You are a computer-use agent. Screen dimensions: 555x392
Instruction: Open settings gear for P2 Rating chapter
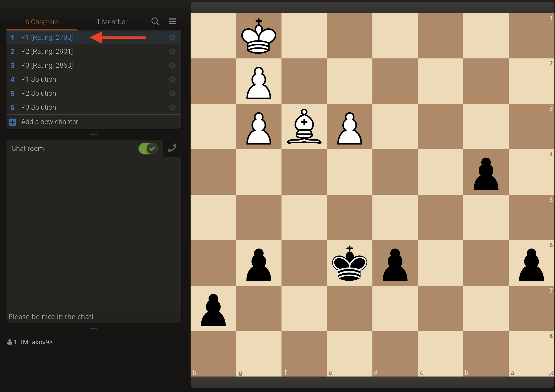[x=172, y=51]
